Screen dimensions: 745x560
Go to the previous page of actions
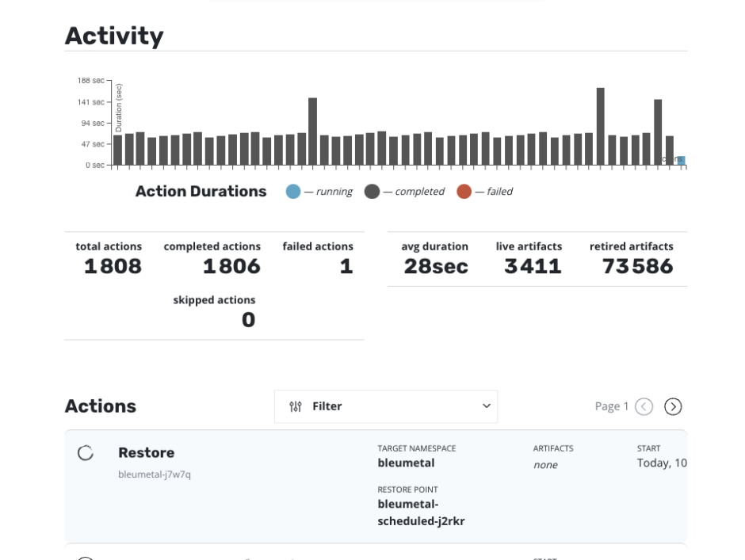[644, 406]
